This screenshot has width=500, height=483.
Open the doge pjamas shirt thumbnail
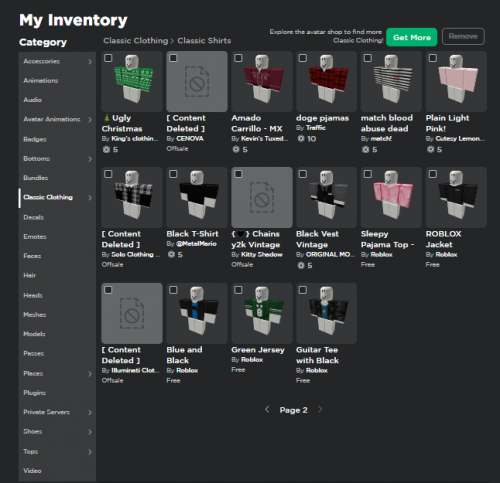tap(326, 81)
